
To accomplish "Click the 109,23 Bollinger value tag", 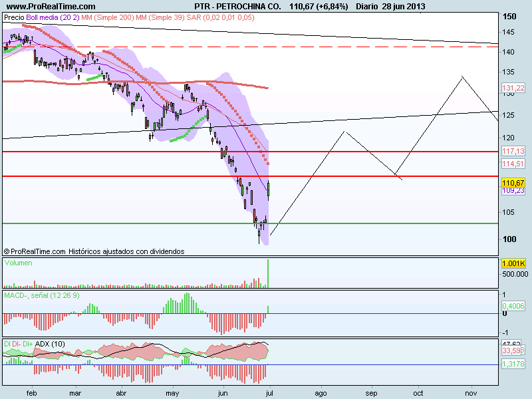I will coord(513,191).
